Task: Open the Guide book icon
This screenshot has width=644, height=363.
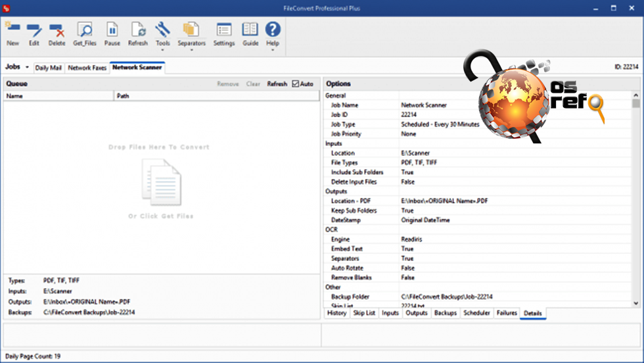Action: (250, 34)
